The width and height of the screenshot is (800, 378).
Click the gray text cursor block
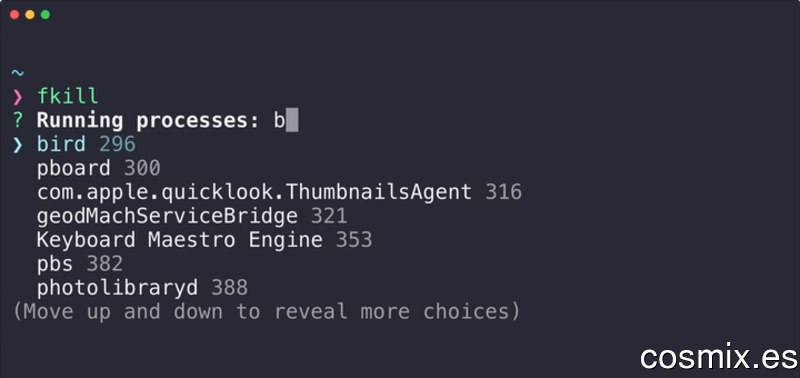(x=292, y=120)
